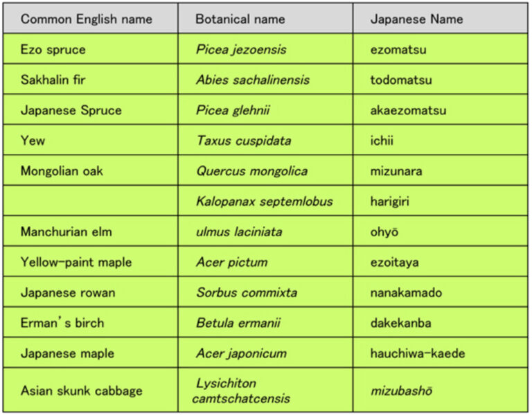Select the "Abies sachalinensis" botanical name

[253, 80]
